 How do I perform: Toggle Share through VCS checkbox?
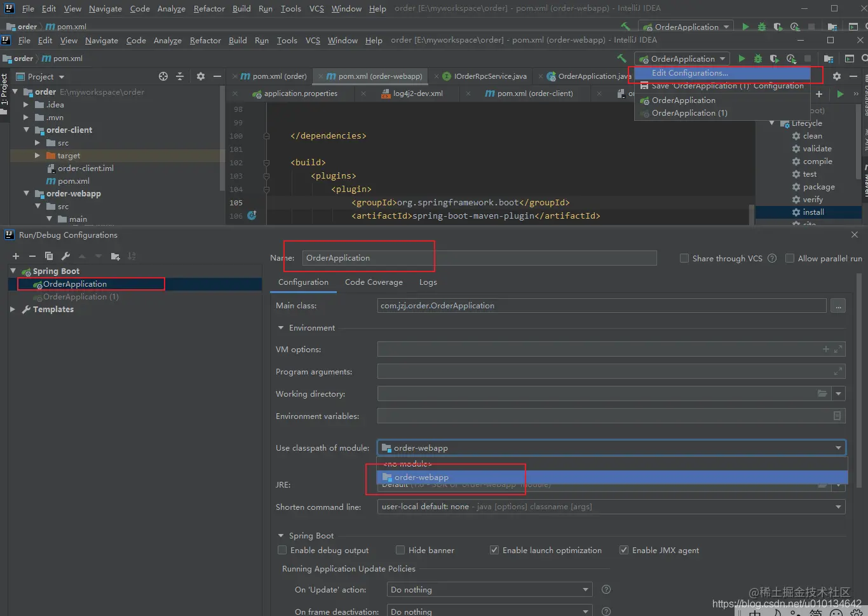click(x=684, y=258)
